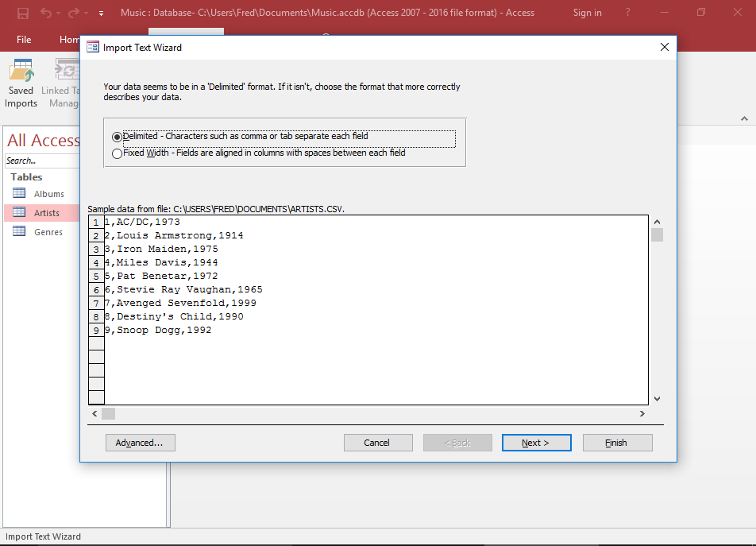The image size is (756, 546).
Task: Click the Cancel button
Action: coord(378,443)
